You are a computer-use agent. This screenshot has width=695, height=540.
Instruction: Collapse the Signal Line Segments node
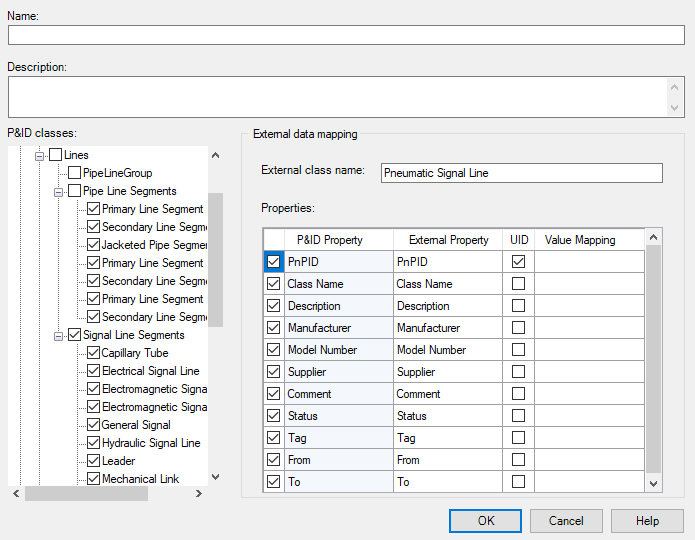coord(60,335)
